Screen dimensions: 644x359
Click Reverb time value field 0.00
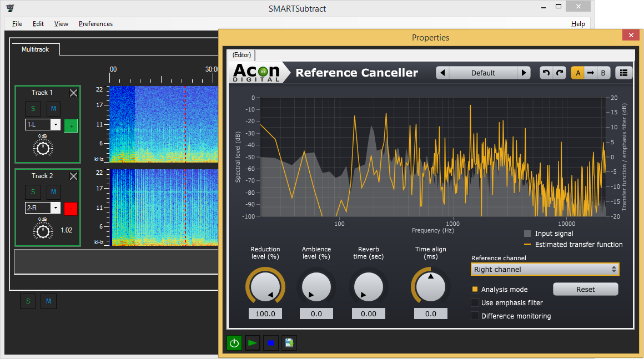pos(369,314)
